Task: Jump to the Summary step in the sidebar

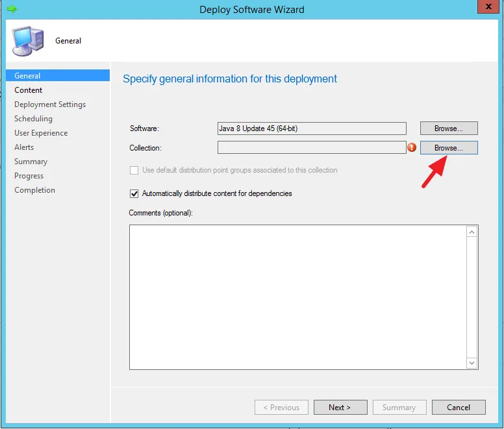Action: pos(31,162)
